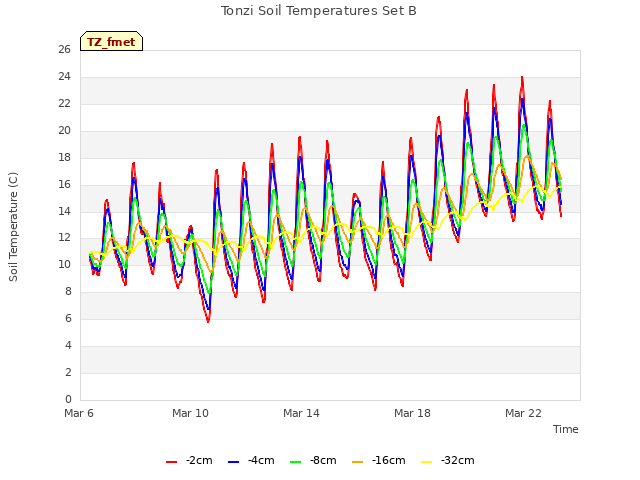Click the Mar 22 x-axis tick label
Screen dimensions: 640x480
(x=523, y=413)
